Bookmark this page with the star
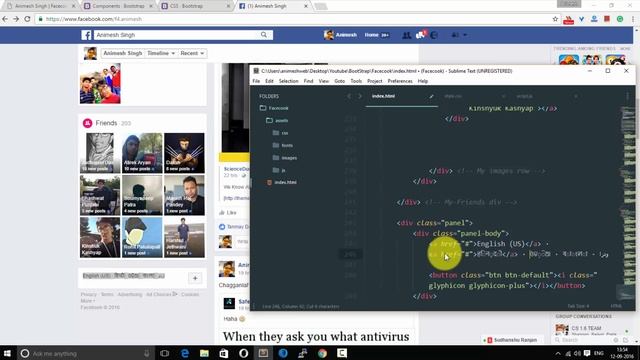Image resolution: width=640 pixels, height=360 pixels. [555, 19]
